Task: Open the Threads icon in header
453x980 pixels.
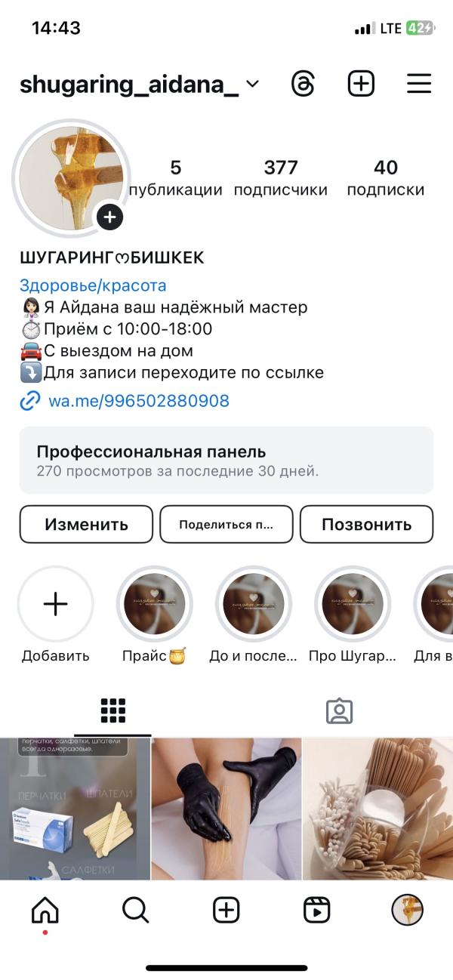Action: pyautogui.click(x=303, y=84)
